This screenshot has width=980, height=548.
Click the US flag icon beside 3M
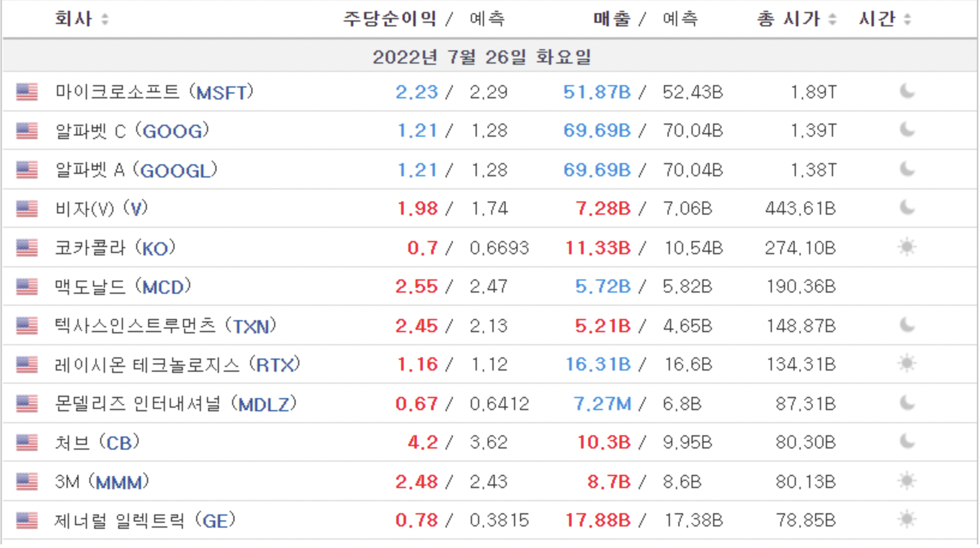[27, 481]
